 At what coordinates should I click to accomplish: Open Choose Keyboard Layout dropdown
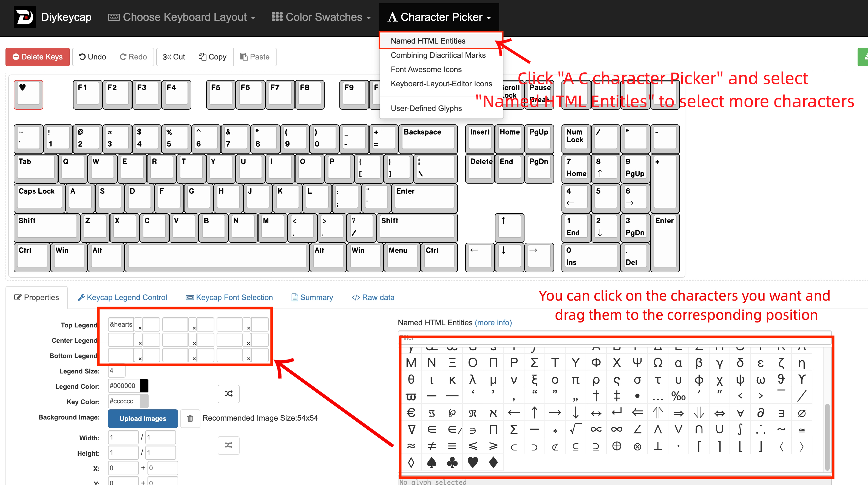point(181,17)
